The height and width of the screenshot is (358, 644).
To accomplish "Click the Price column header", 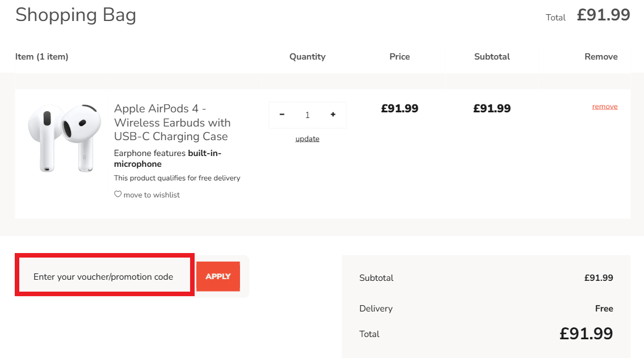I will 399,57.
